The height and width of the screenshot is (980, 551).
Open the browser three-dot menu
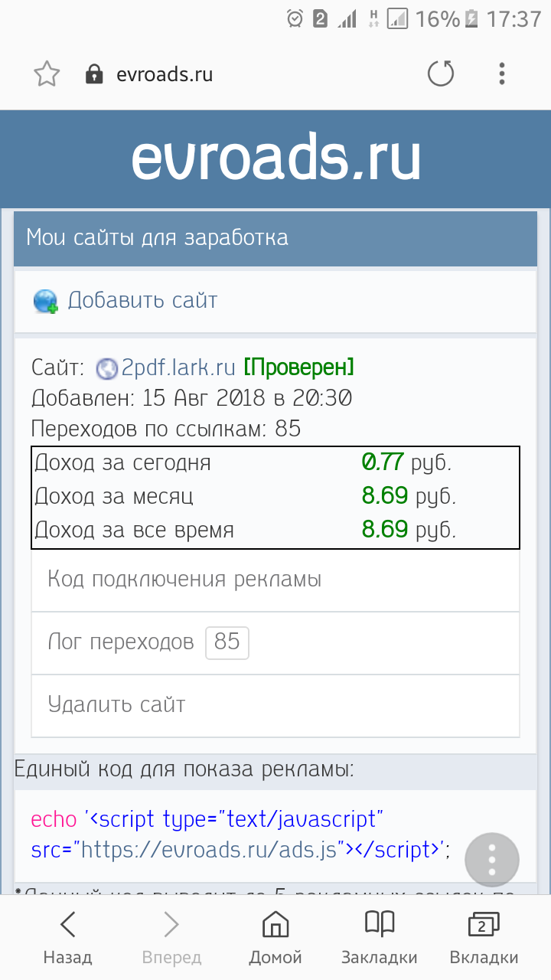pyautogui.click(x=502, y=74)
